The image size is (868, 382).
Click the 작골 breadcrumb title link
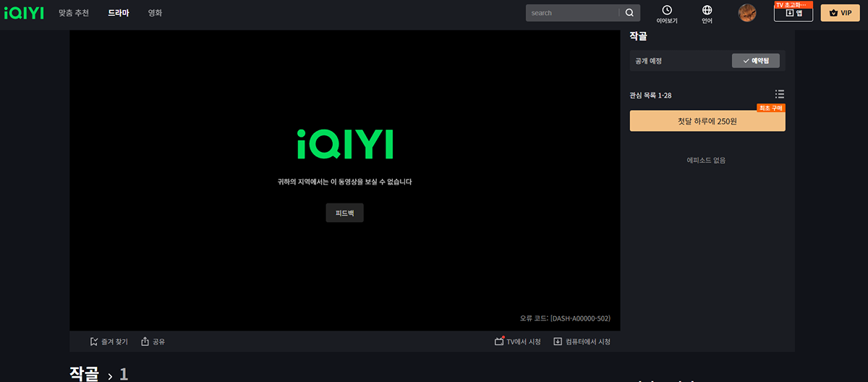84,373
